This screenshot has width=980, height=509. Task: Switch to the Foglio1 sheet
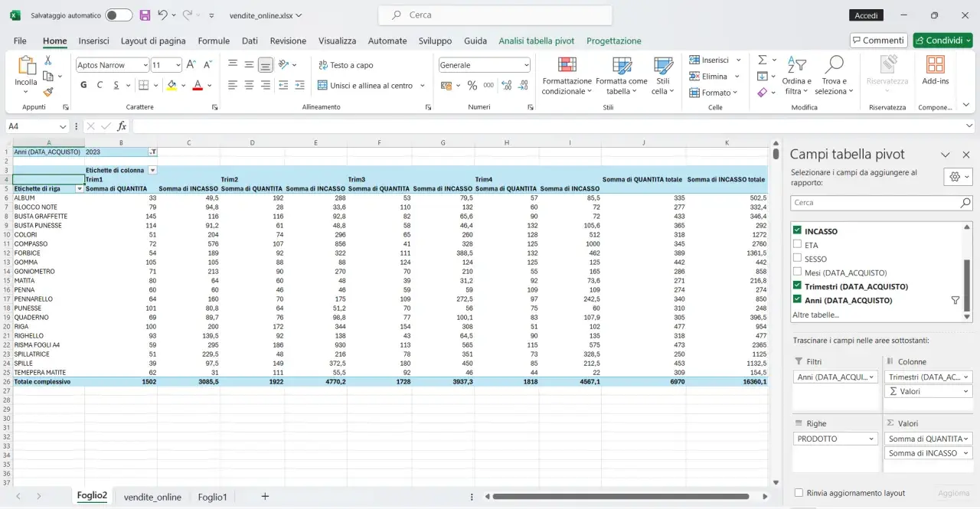pyautogui.click(x=212, y=497)
